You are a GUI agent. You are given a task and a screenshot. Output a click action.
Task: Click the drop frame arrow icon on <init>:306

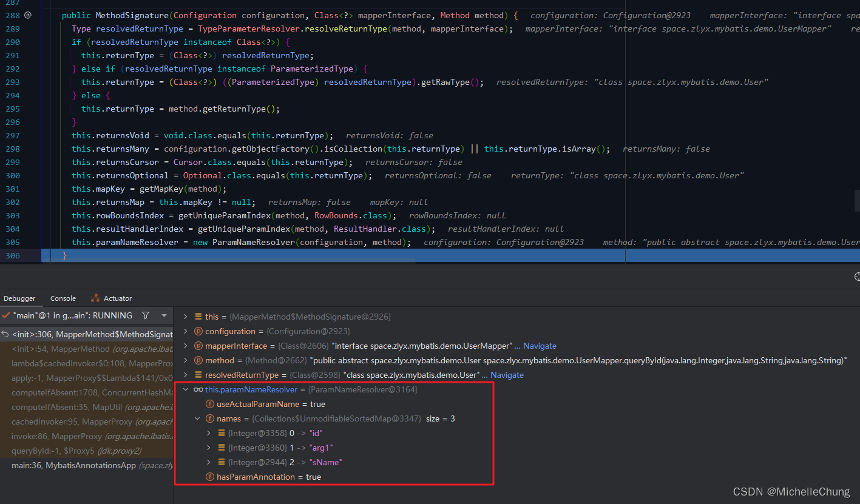pyautogui.click(x=5, y=334)
